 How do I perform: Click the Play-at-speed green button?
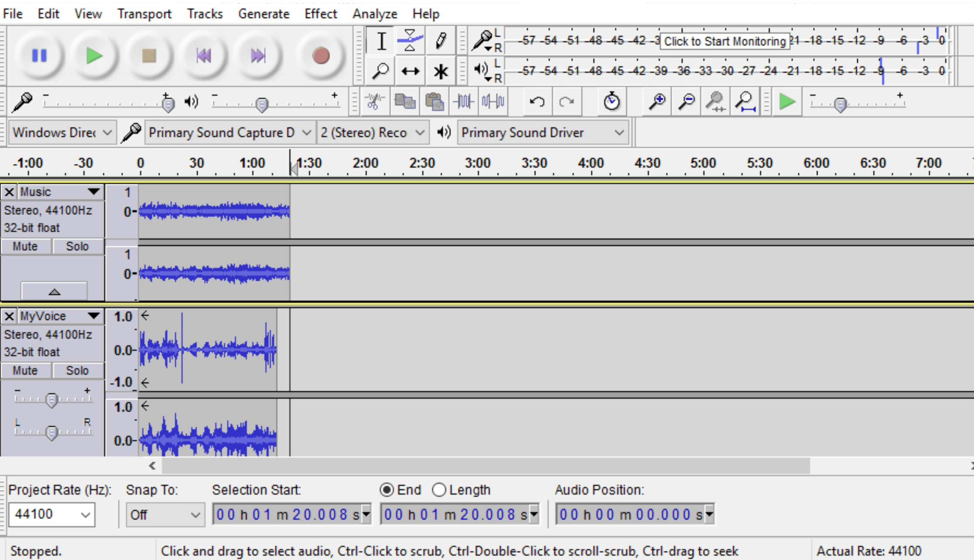click(787, 102)
